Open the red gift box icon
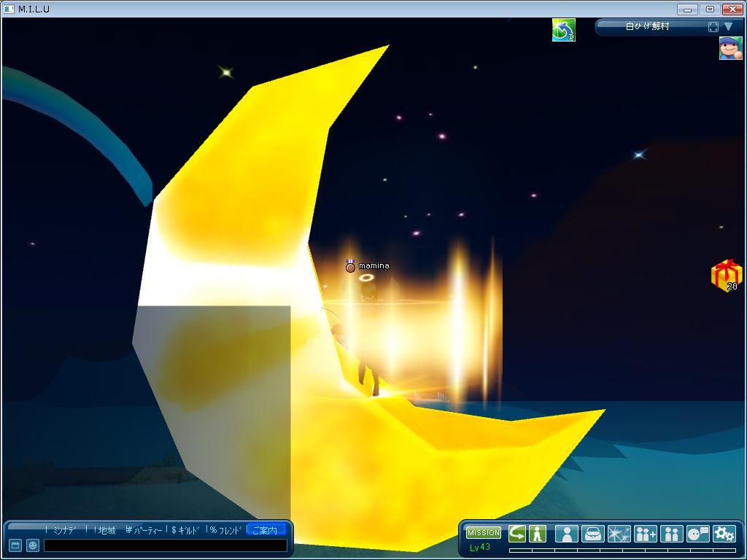747x560 pixels. [x=726, y=275]
